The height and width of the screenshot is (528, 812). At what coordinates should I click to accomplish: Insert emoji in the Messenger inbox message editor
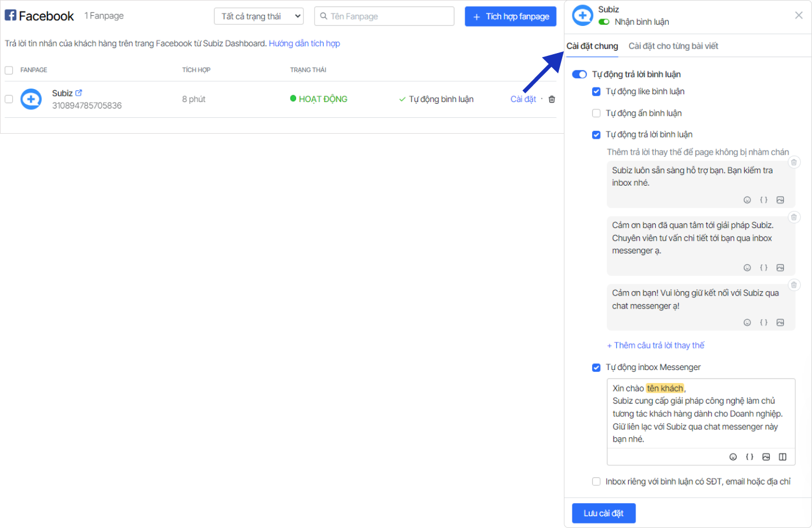[733, 457]
